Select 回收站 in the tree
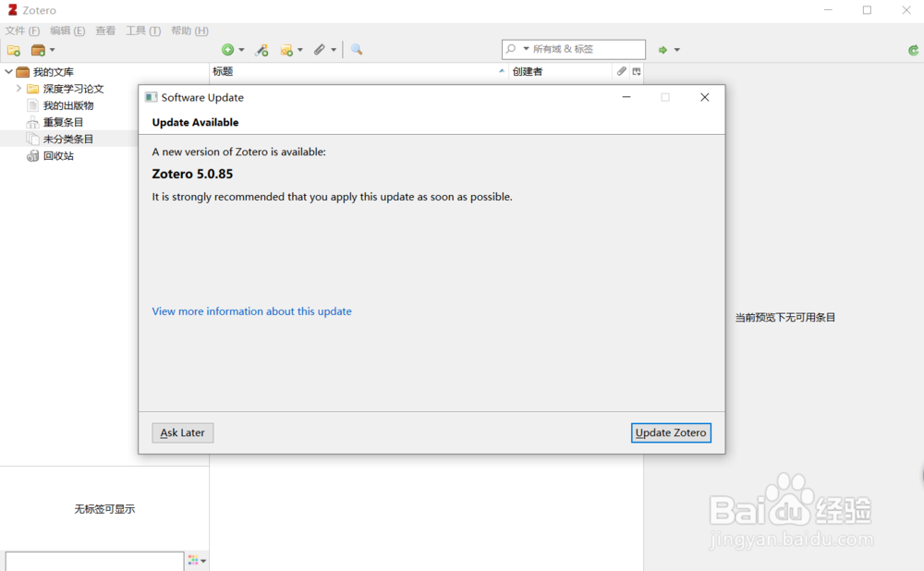Image resolution: width=924 pixels, height=571 pixels. coord(58,155)
